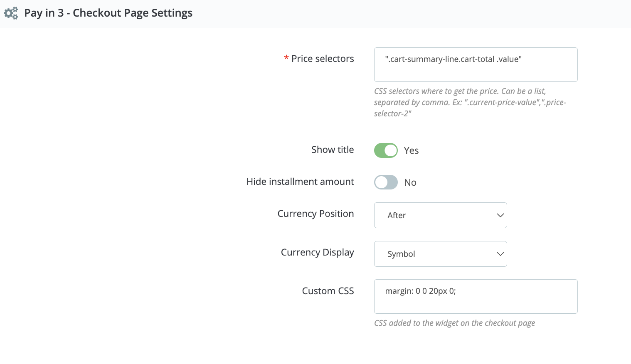Click into the Price selectors text area
The width and height of the screenshot is (631, 364).
point(476,65)
